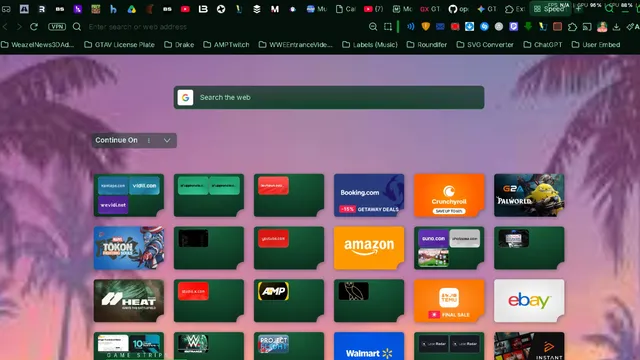The width and height of the screenshot is (640, 360).
Task: Open the blue download-arrow extension
Action: tap(469, 27)
